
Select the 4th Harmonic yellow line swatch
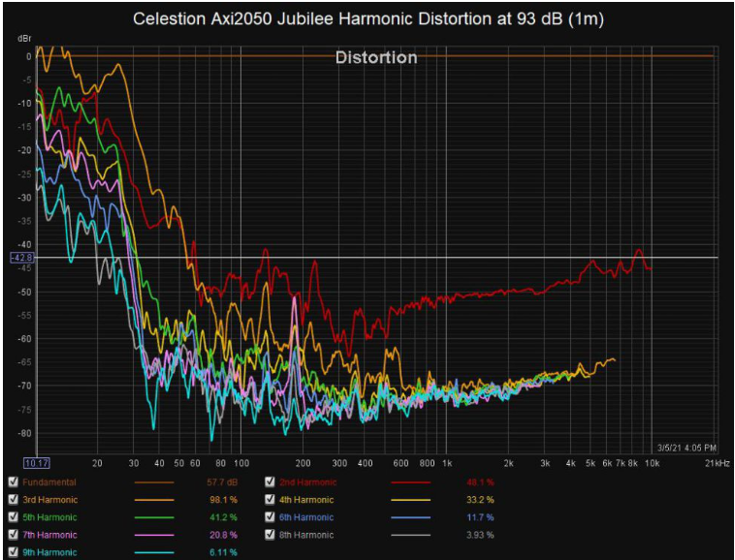tap(410, 500)
